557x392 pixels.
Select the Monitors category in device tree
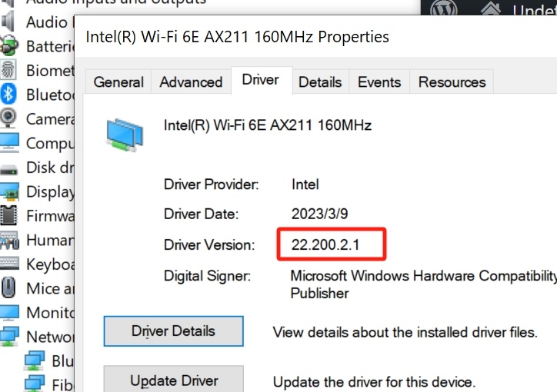pyautogui.click(x=50, y=313)
